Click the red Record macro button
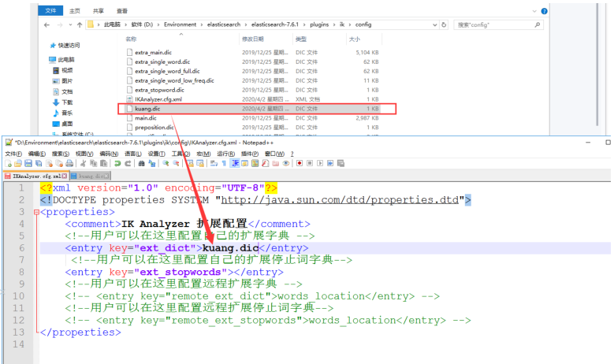The width and height of the screenshot is (614, 364). point(300,163)
